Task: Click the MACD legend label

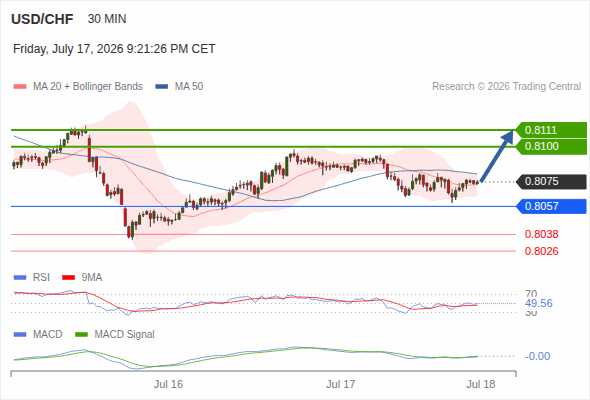Action: click(48, 335)
